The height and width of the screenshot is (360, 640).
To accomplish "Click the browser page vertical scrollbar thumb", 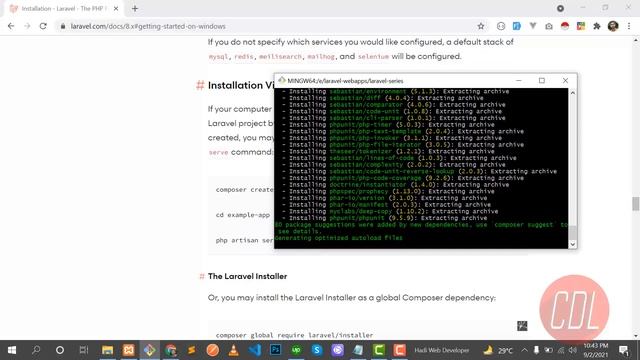I will tap(636, 203).
